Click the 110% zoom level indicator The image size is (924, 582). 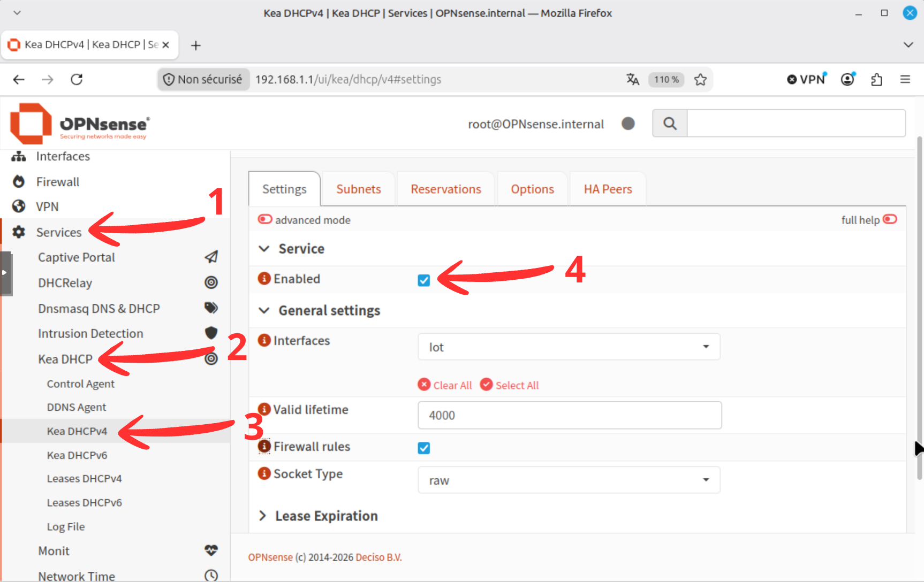666,80
